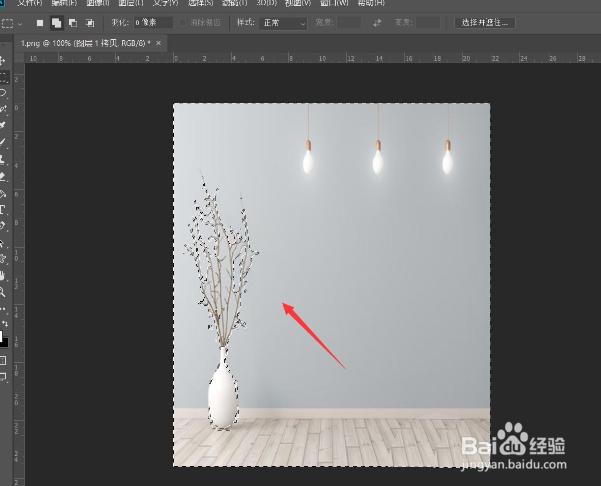This screenshot has height=486, width=601.
Task: Open the 3D(D) menu
Action: [266, 3]
